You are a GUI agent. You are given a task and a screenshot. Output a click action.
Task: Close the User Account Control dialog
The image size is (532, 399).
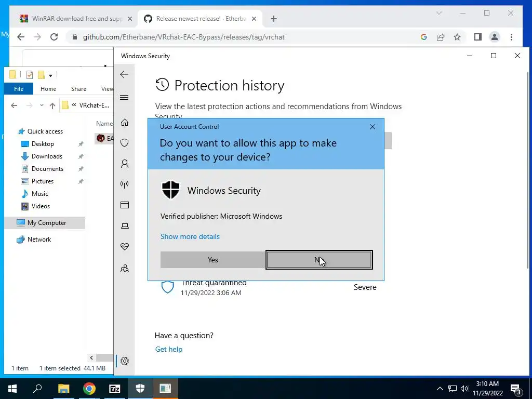click(x=372, y=127)
